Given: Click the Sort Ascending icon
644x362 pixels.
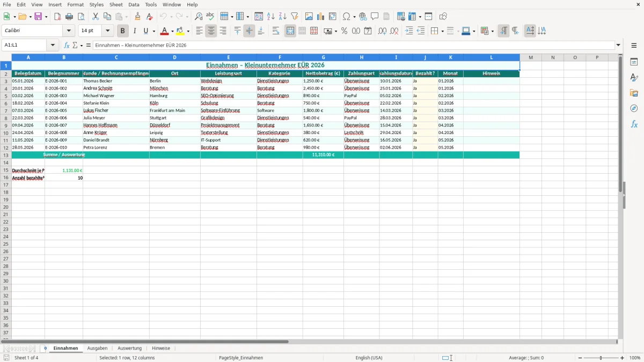Looking at the screenshot, I should (x=271, y=17).
